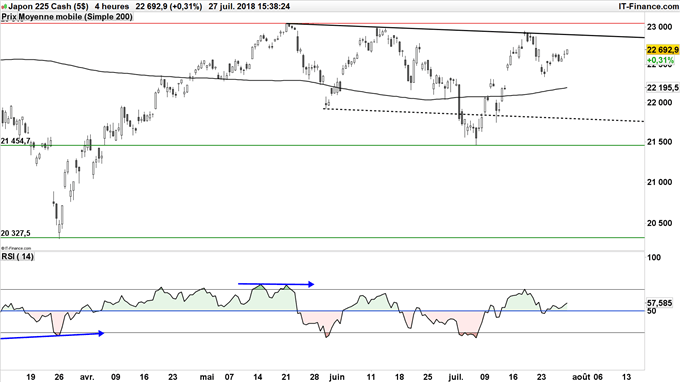Click the juil. date axis label
The height and width of the screenshot is (382, 680).
tap(455, 377)
